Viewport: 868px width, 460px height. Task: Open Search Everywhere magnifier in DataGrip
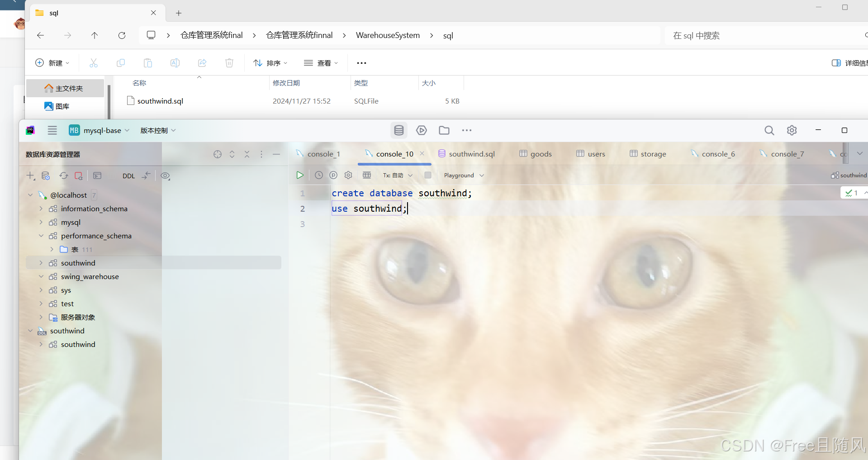tap(769, 130)
